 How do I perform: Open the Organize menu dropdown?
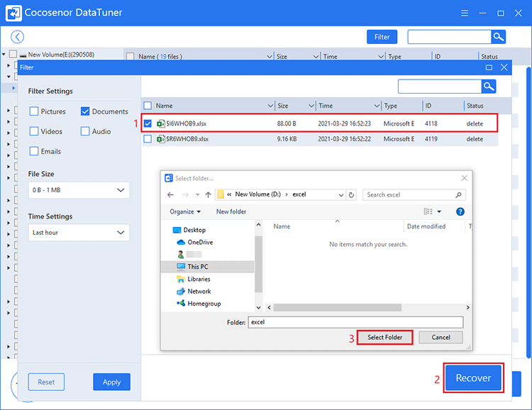coord(185,211)
